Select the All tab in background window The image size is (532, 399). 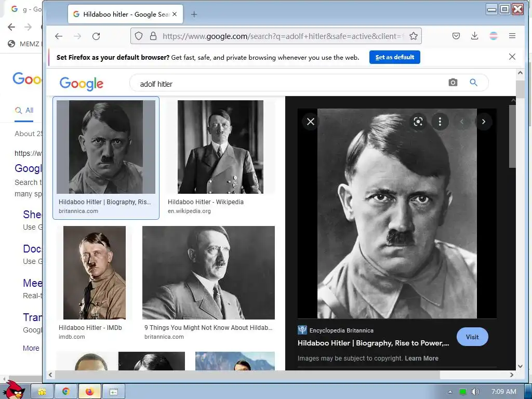tap(24, 110)
